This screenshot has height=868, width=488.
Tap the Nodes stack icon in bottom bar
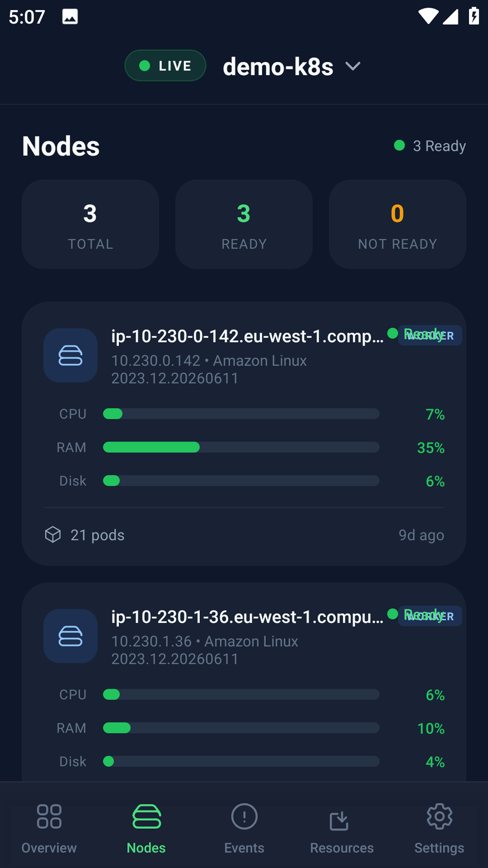(146, 816)
